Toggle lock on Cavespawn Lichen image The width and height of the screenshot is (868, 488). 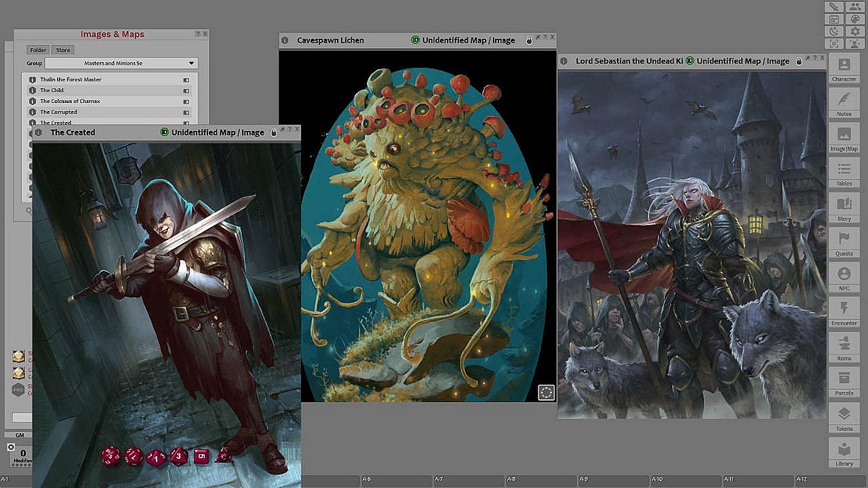click(530, 41)
